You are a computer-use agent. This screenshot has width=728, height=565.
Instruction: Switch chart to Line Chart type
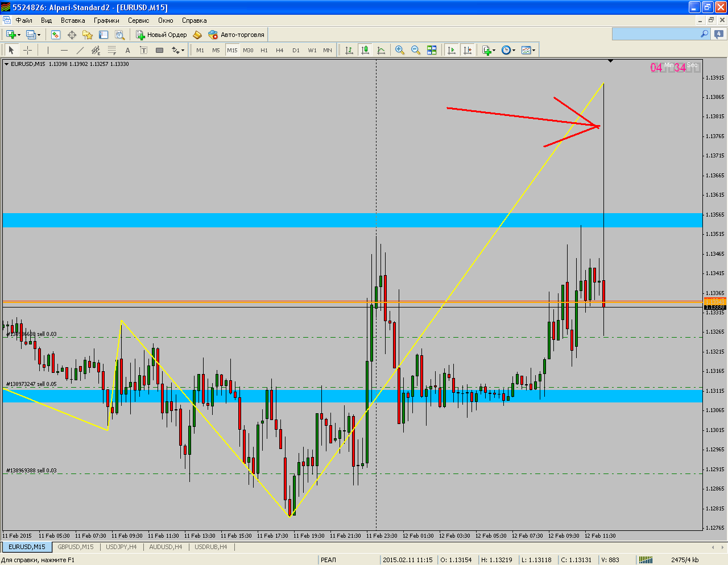coord(381,50)
